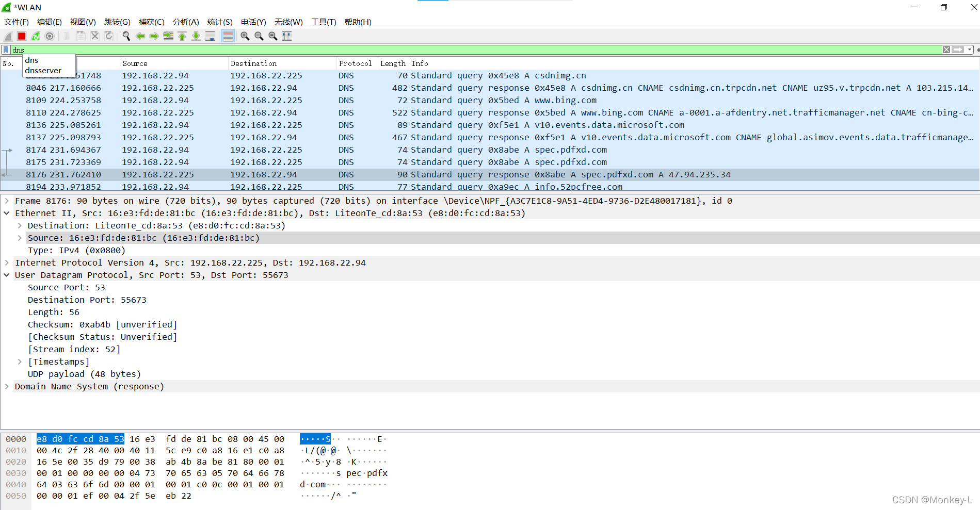Reload the capture file icon

(x=109, y=36)
